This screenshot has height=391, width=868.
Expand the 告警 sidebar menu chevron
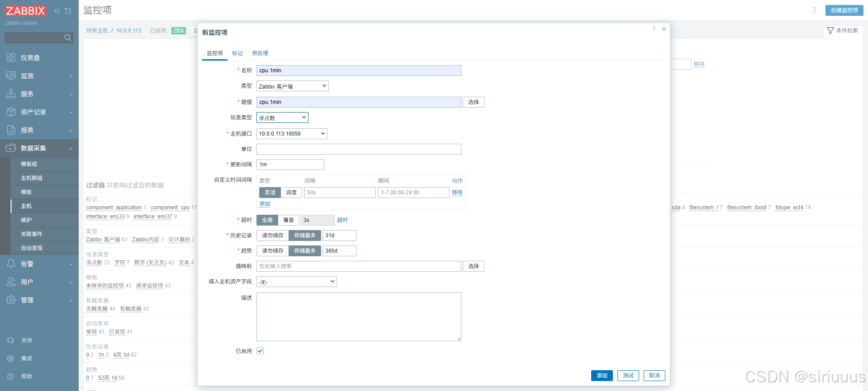click(x=71, y=264)
